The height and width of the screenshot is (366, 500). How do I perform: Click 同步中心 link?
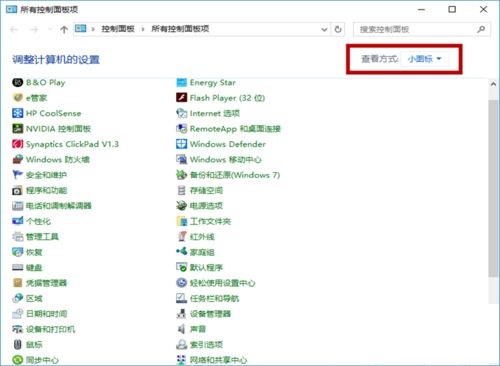click(x=42, y=360)
